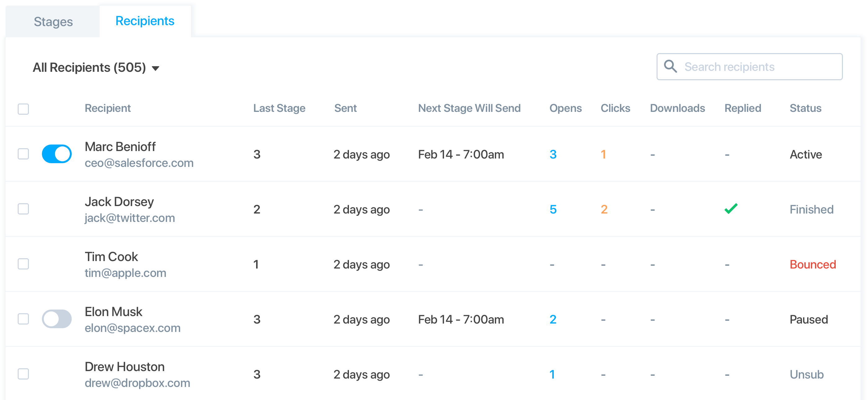
Task: Check the Tim Cook row checkbox
Action: click(23, 264)
